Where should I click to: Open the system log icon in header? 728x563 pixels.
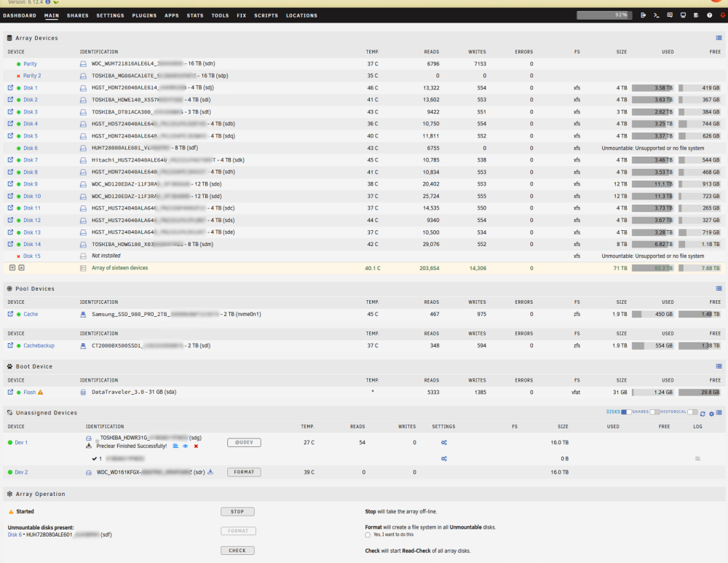coord(696,15)
